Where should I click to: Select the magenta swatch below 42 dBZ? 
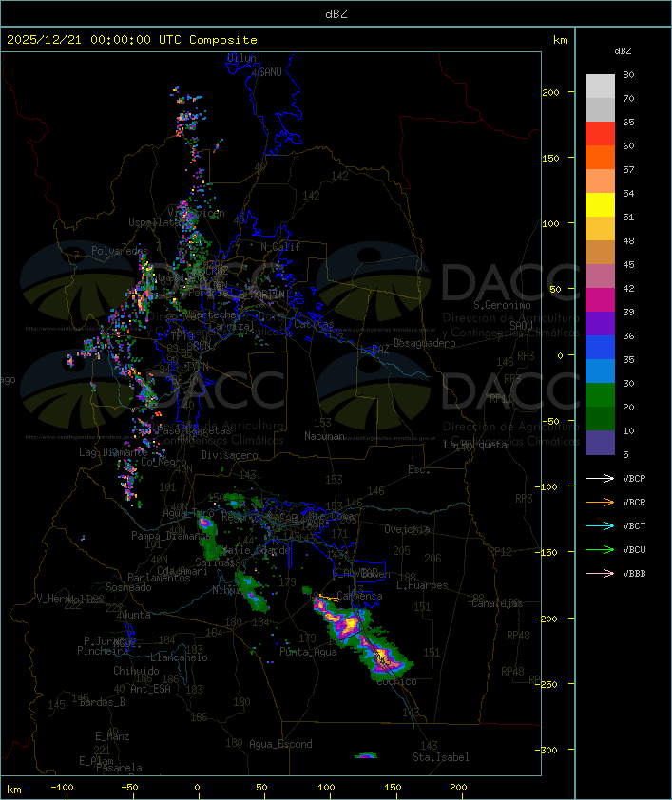(x=600, y=299)
